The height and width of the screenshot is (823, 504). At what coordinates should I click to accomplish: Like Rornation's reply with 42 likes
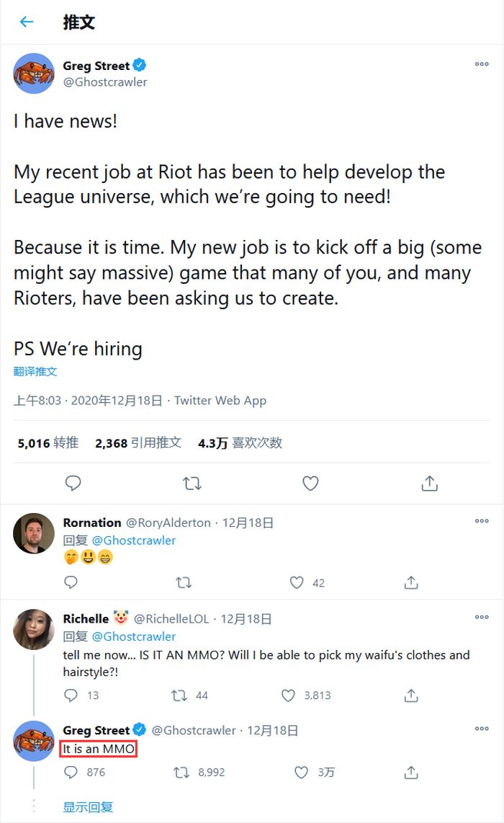click(x=296, y=582)
